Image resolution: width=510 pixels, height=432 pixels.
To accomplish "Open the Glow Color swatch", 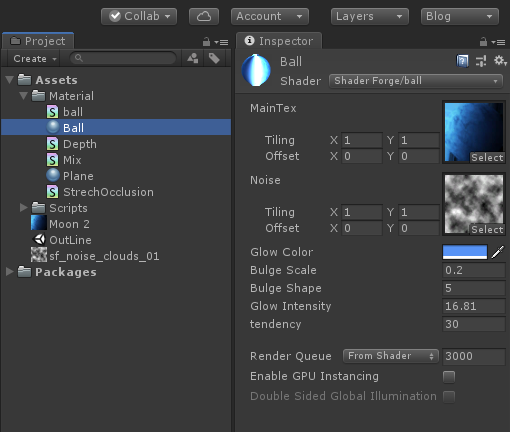I will click(465, 252).
